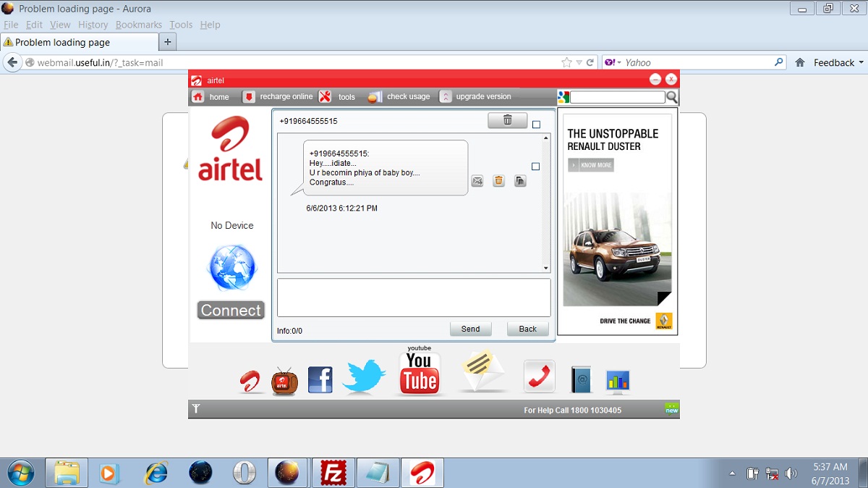Click the volume speaker tray icon
The width and height of the screenshot is (868, 488).
point(792,474)
